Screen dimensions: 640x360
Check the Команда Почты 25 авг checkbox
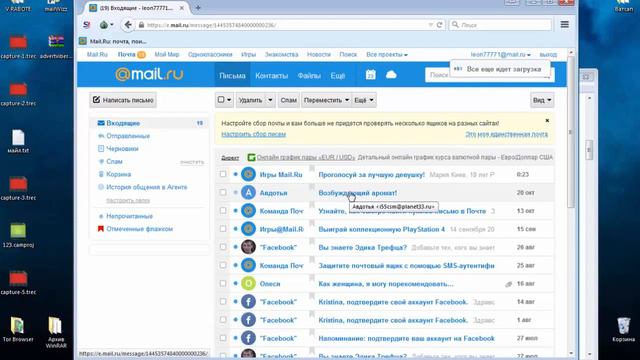[223, 265]
